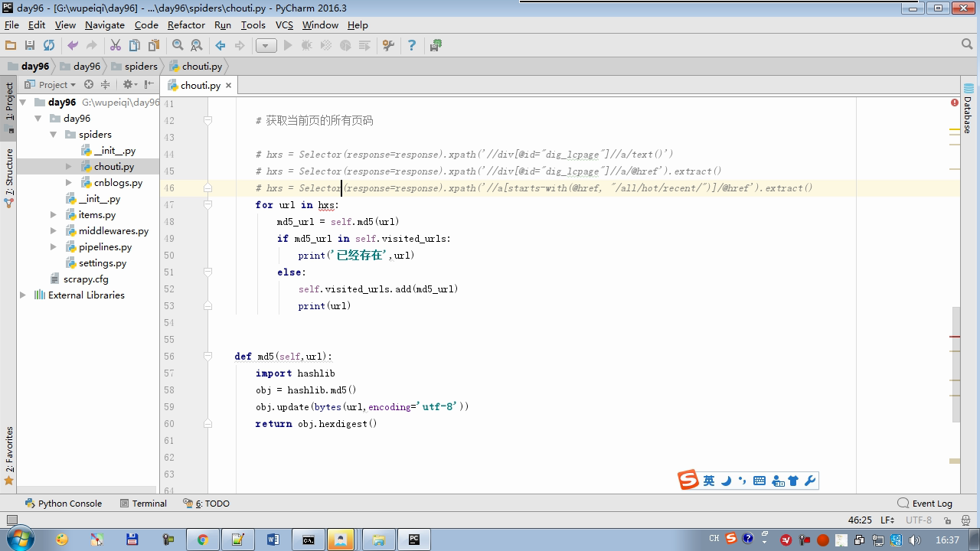Click the Save All toolbar icon
The image size is (980, 551).
(x=30, y=46)
